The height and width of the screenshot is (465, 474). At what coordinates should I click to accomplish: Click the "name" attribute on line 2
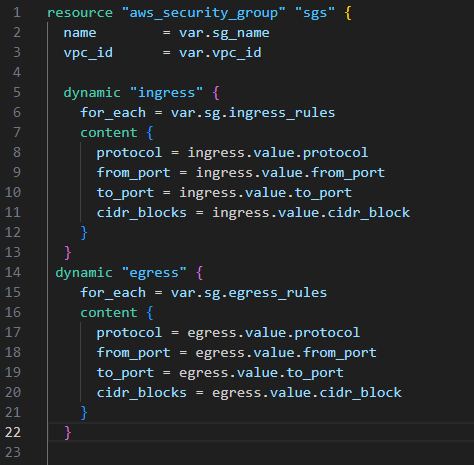pyautogui.click(x=80, y=33)
